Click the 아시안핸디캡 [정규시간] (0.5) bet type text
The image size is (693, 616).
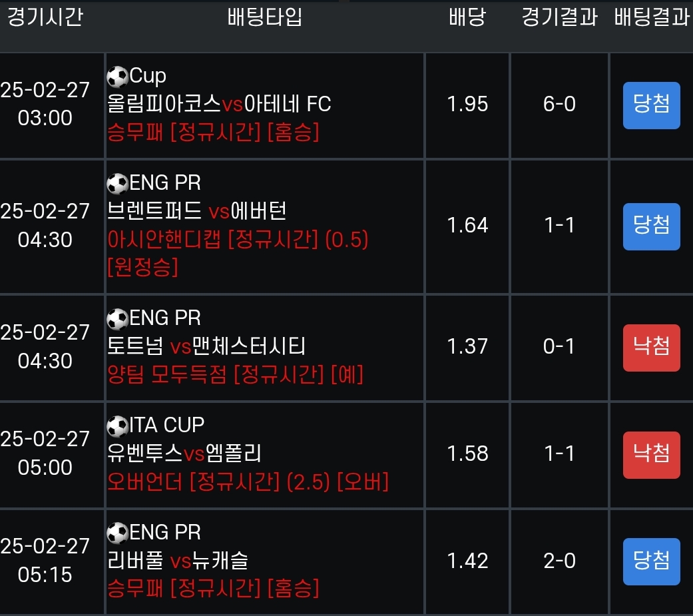pos(238,240)
